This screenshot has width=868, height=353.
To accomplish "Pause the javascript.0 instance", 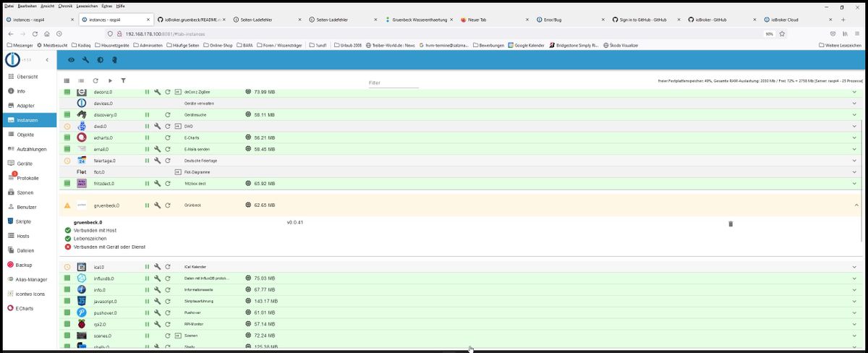I will click(147, 301).
